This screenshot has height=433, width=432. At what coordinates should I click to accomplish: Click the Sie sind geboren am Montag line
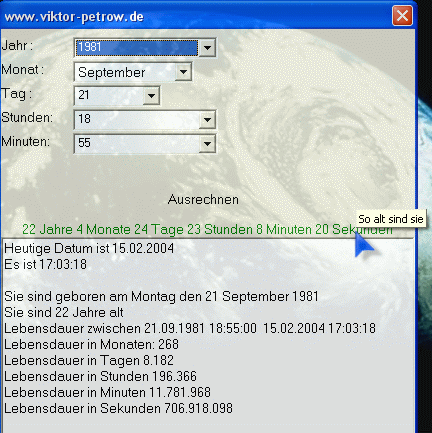pyautogui.click(x=161, y=296)
